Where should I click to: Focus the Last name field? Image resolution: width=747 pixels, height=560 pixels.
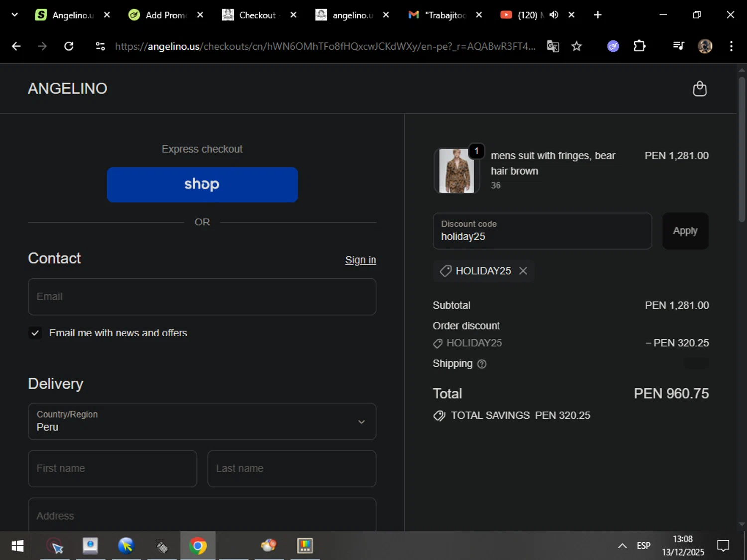292,469
